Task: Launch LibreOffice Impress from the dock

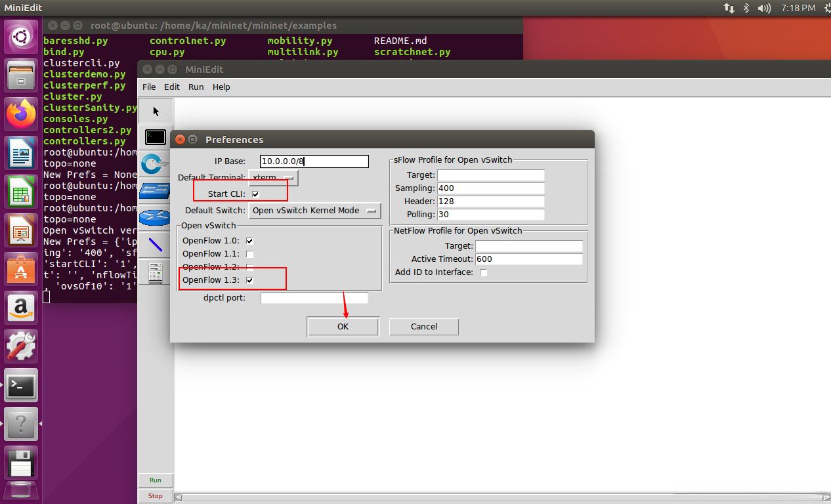Action: coord(22,230)
